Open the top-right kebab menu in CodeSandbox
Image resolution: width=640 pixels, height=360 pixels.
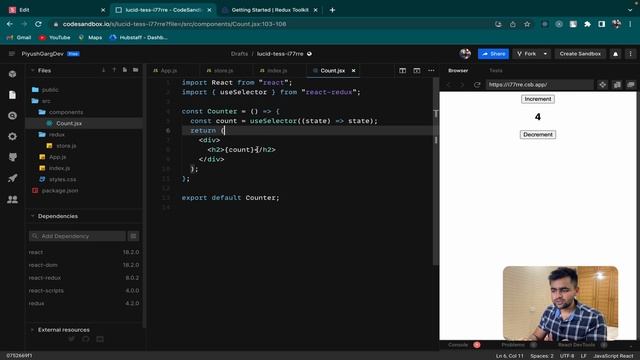[x=631, y=54]
